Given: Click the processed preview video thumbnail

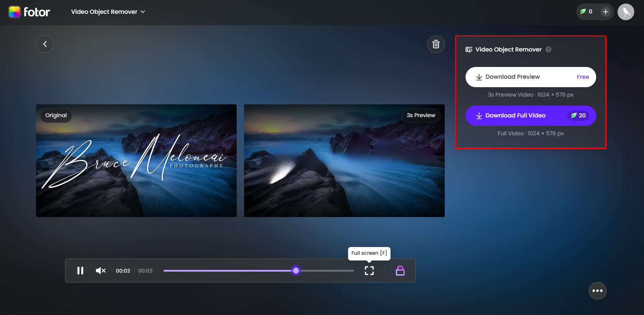Looking at the screenshot, I should pyautogui.click(x=344, y=161).
